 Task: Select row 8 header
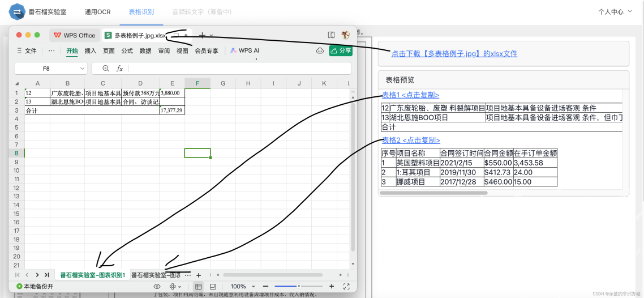(x=16, y=154)
